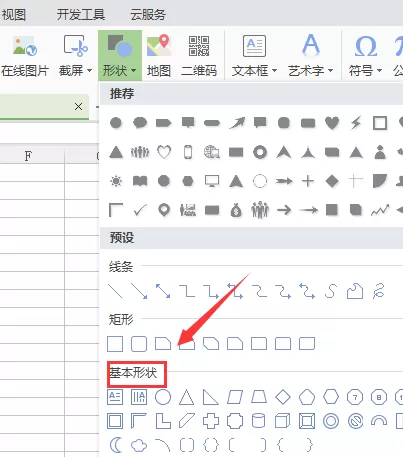This screenshot has height=457, width=403.
Task: Pick the mobile phone shape
Action: point(188,152)
